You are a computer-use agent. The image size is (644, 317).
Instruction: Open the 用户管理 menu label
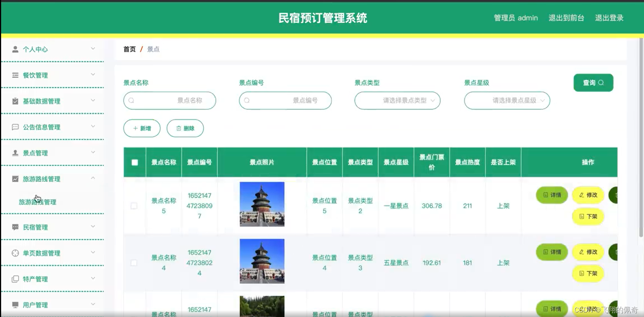click(x=35, y=305)
